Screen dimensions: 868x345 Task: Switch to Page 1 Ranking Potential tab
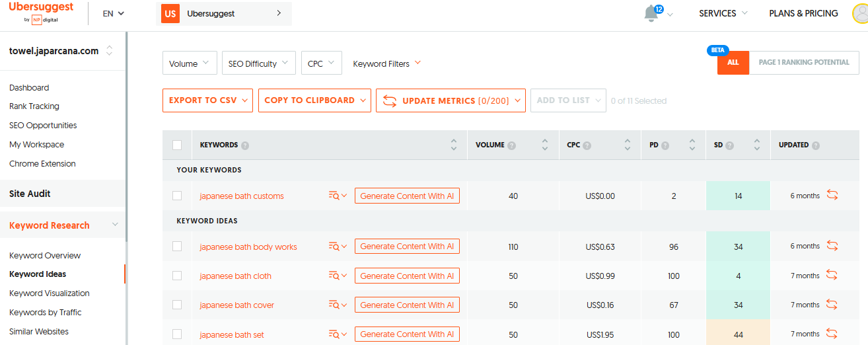click(x=804, y=62)
